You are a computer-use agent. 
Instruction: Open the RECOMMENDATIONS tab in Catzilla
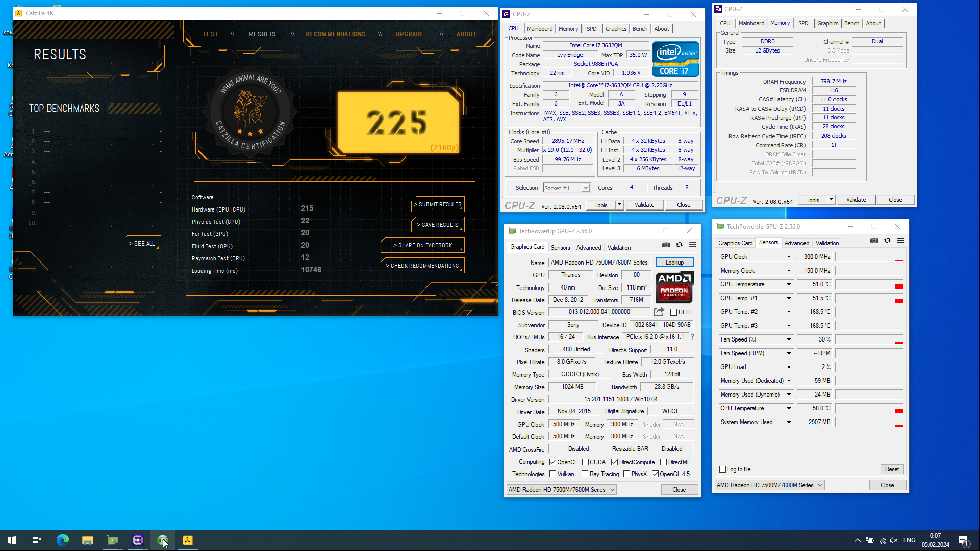pyautogui.click(x=336, y=34)
